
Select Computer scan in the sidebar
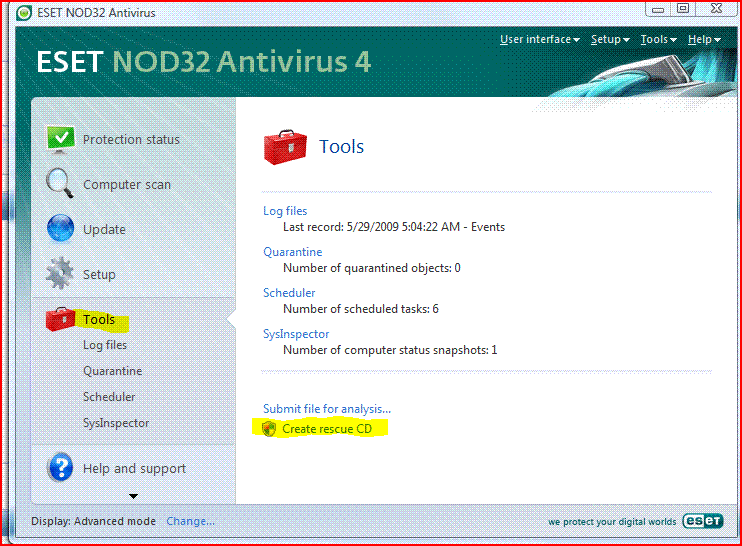click(x=127, y=185)
